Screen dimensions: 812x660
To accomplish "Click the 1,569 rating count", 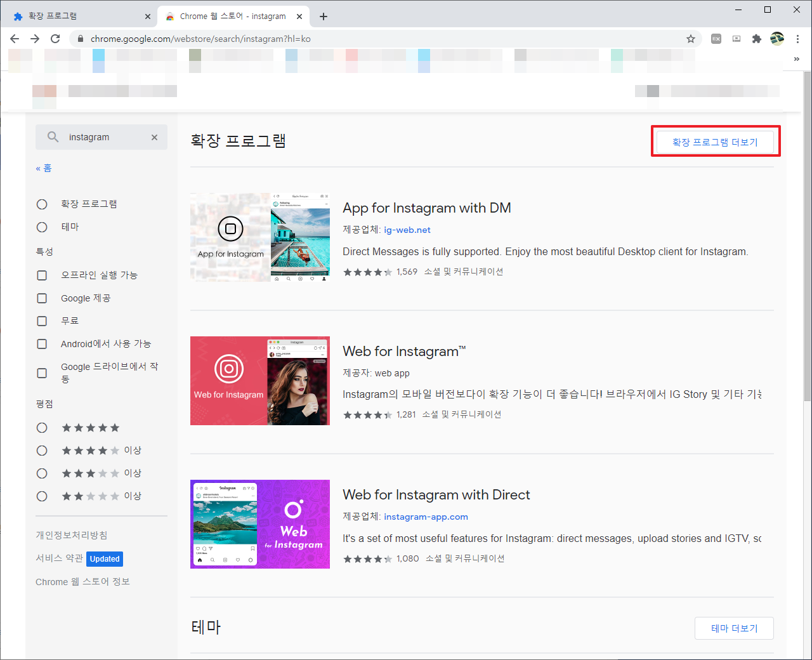I will 407,272.
